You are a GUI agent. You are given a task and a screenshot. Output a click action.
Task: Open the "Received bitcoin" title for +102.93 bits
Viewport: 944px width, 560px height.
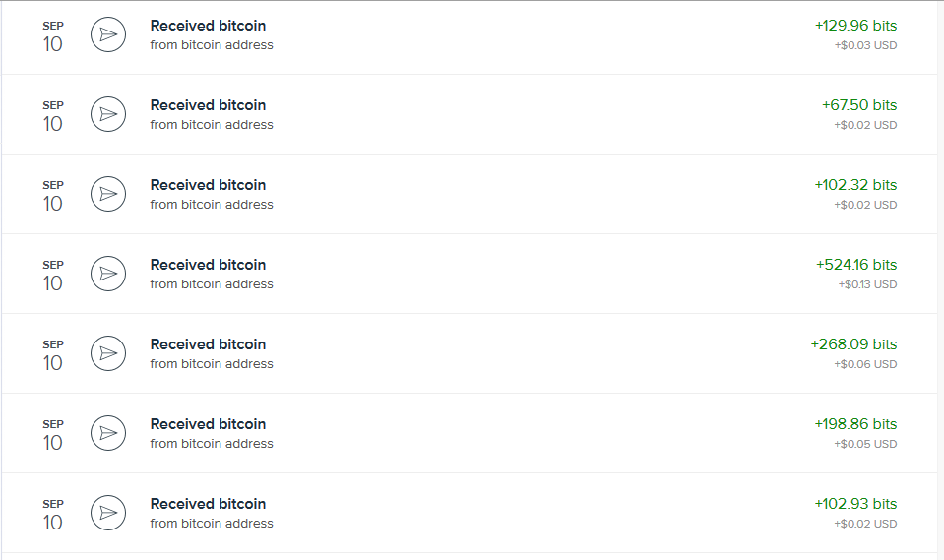coord(208,504)
